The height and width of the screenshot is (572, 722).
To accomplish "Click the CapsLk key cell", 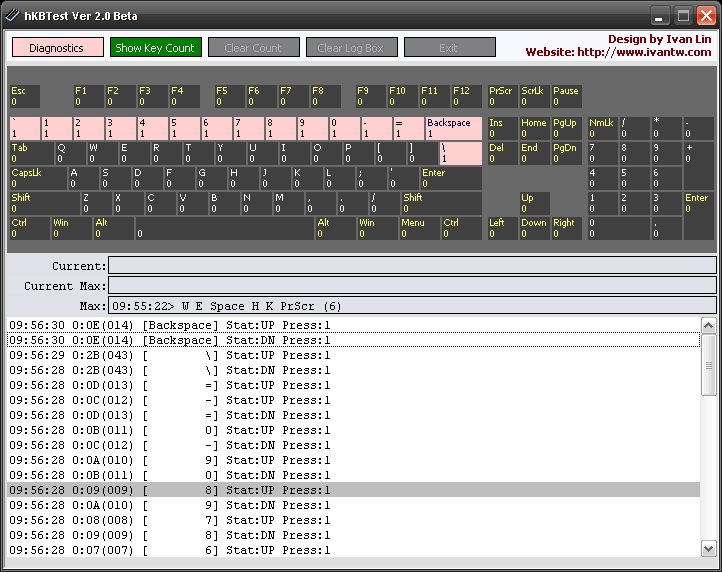I will [x=37, y=178].
